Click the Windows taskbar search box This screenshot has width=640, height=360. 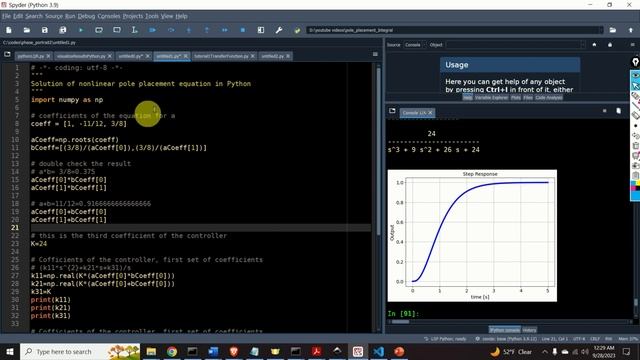[80, 351]
